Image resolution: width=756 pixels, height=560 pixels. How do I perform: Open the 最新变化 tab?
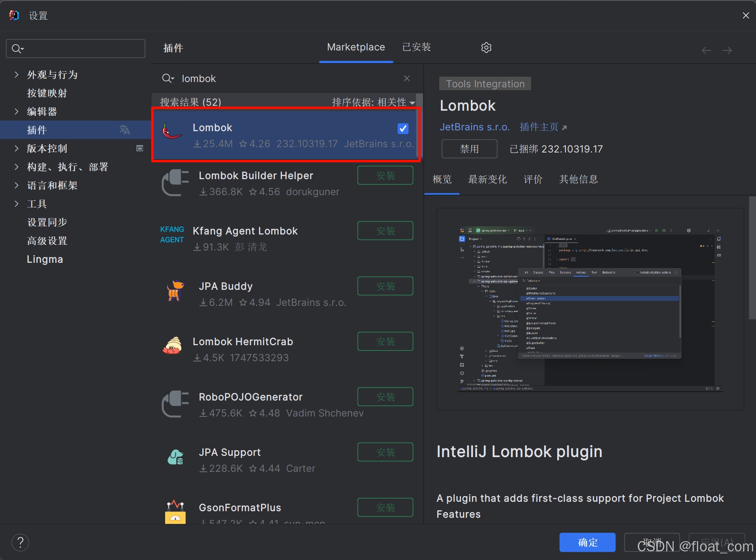(487, 179)
